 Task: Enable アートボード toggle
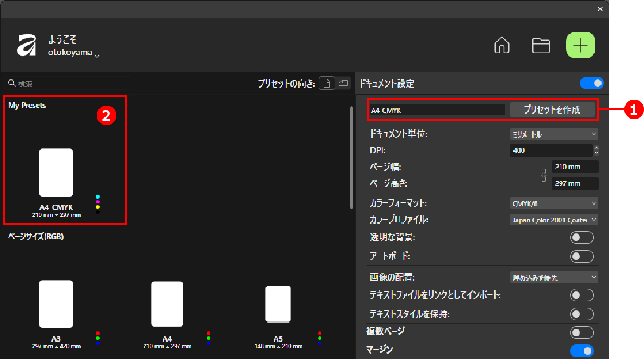click(581, 256)
